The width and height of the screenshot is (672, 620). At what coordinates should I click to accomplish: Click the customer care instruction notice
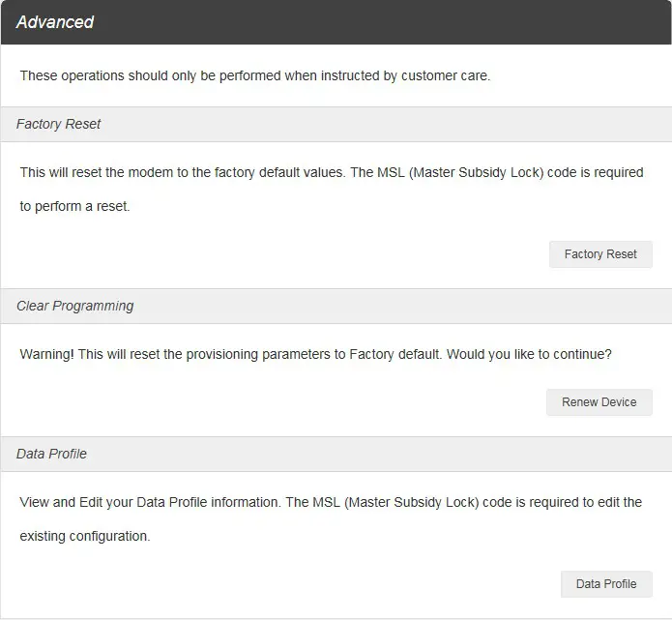coord(255,75)
